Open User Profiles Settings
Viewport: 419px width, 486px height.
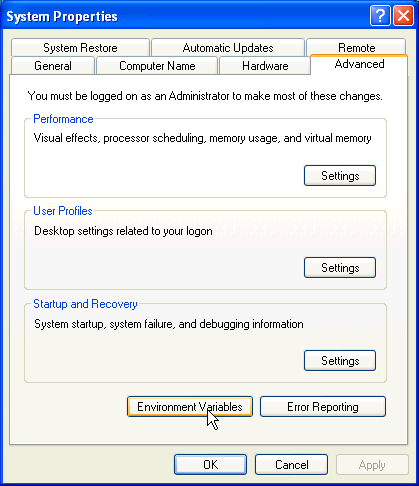(x=340, y=268)
